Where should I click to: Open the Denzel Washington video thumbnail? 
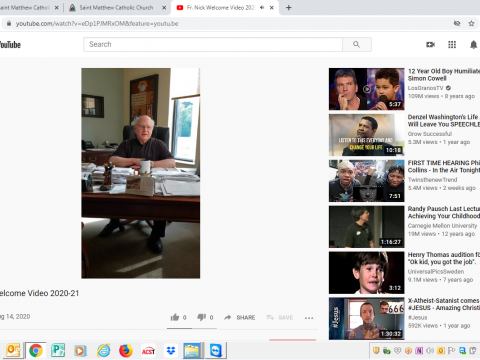pyautogui.click(x=366, y=135)
